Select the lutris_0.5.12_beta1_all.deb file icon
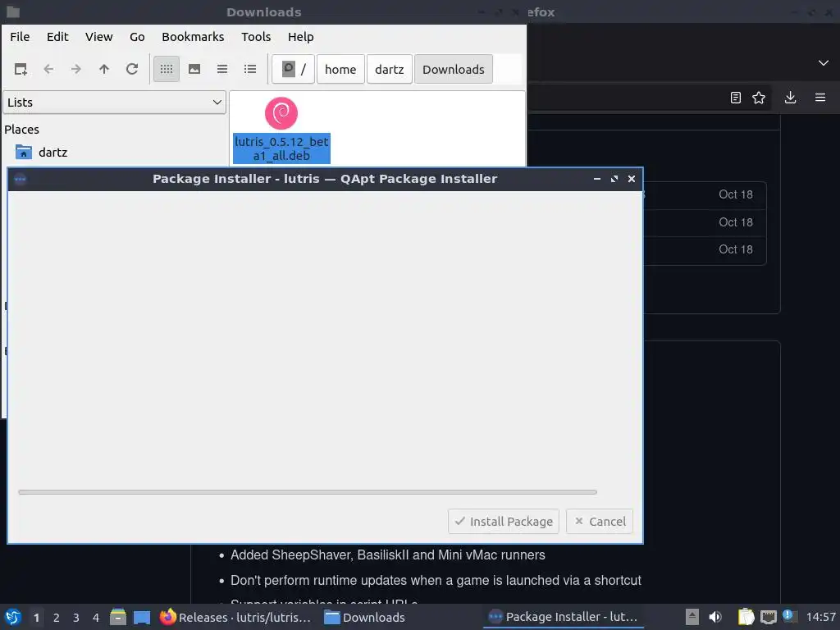This screenshot has width=840, height=630. pos(281,113)
